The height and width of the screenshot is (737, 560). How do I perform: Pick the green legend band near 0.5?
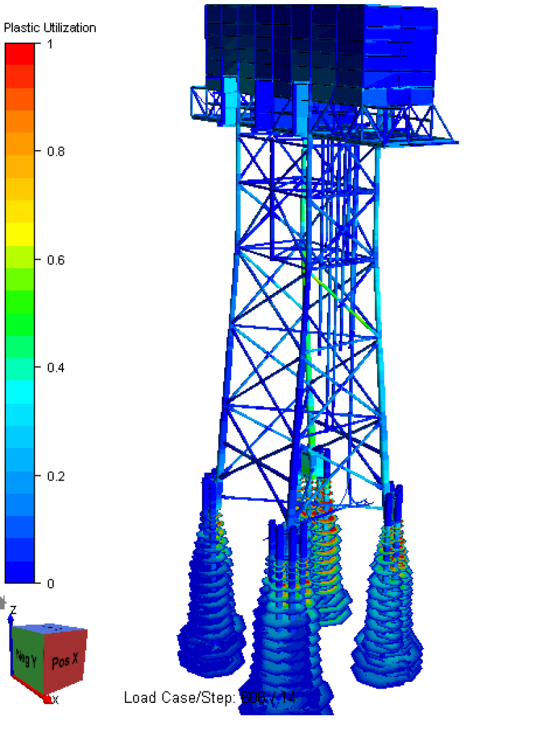coord(19,320)
